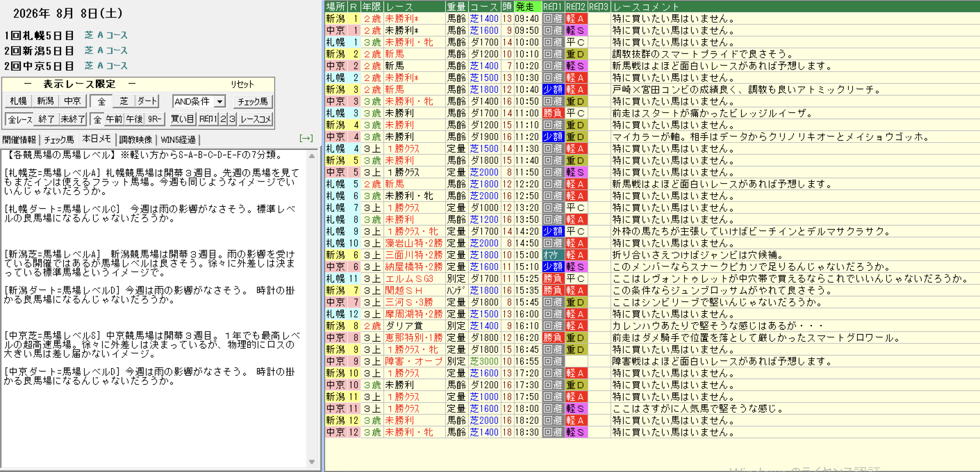The height and width of the screenshot is (472, 980).
Task: Click the 終了 finished races button
Action: (46, 119)
